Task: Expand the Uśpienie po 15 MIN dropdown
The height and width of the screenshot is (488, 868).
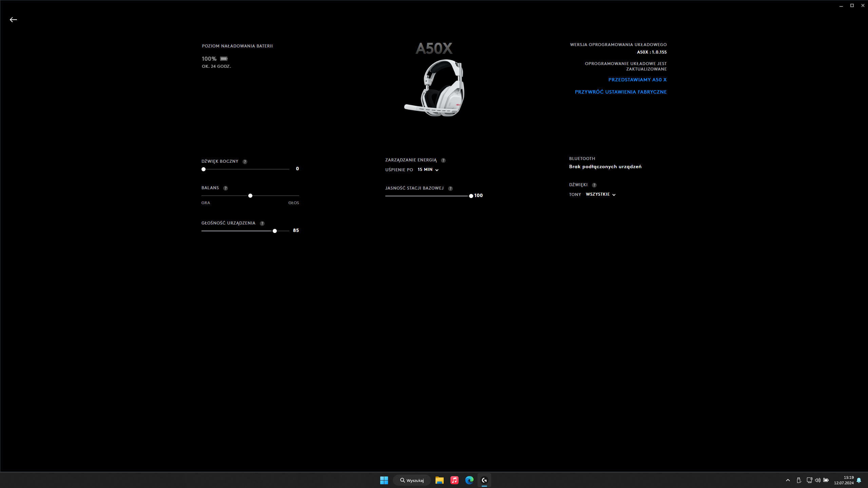Action: [428, 170]
